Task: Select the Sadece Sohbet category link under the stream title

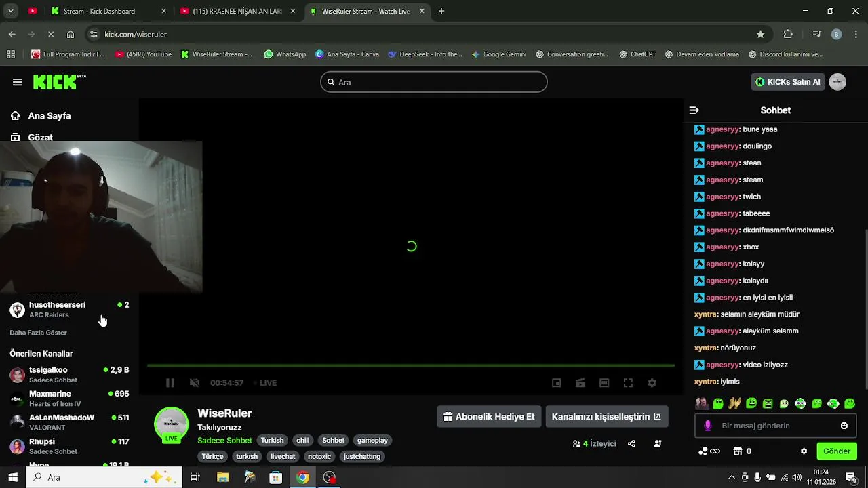Action: tap(224, 441)
